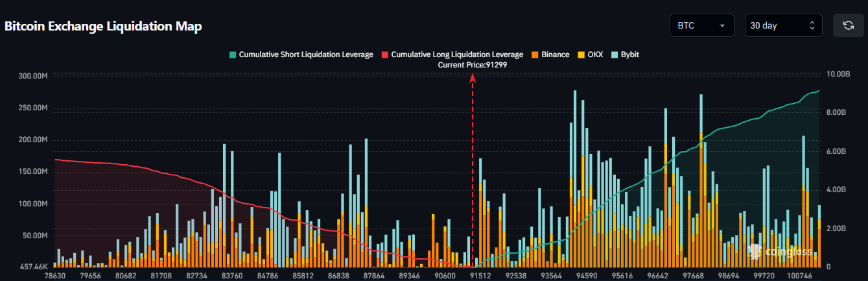Image resolution: width=868 pixels, height=281 pixels.
Task: Click the red long leverage legend swatch
Action: [385, 55]
